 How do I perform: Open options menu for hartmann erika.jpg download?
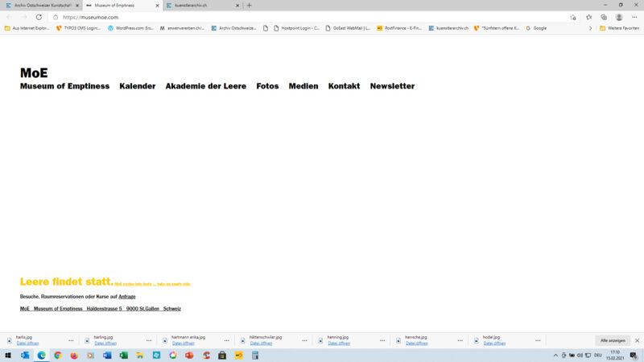coord(227,340)
